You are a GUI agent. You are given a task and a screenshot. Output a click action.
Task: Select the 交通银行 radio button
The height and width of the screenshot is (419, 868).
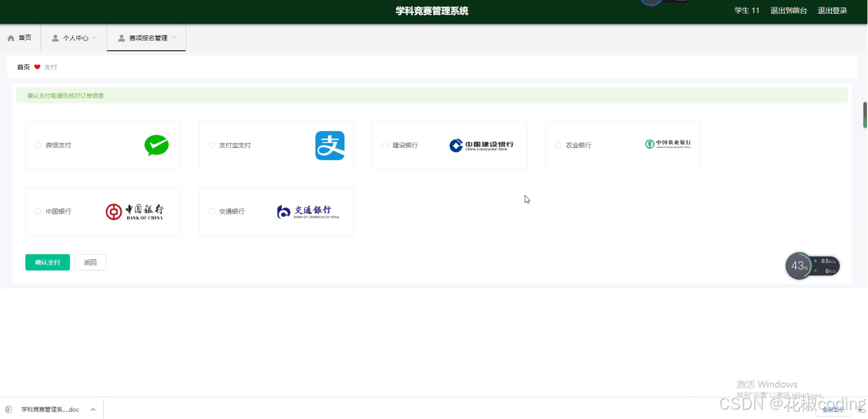click(211, 212)
